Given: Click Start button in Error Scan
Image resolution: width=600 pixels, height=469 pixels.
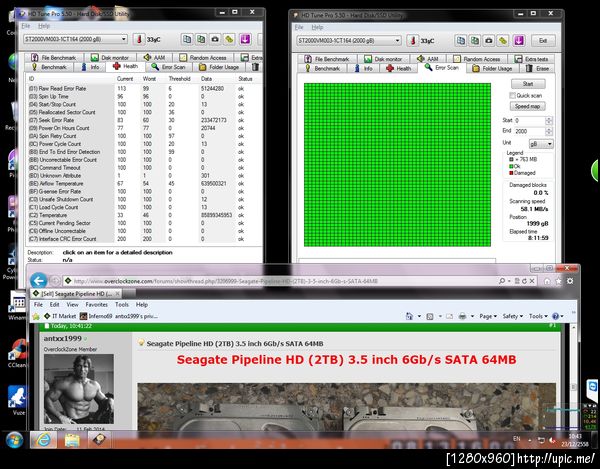Looking at the screenshot, I should (528, 84).
